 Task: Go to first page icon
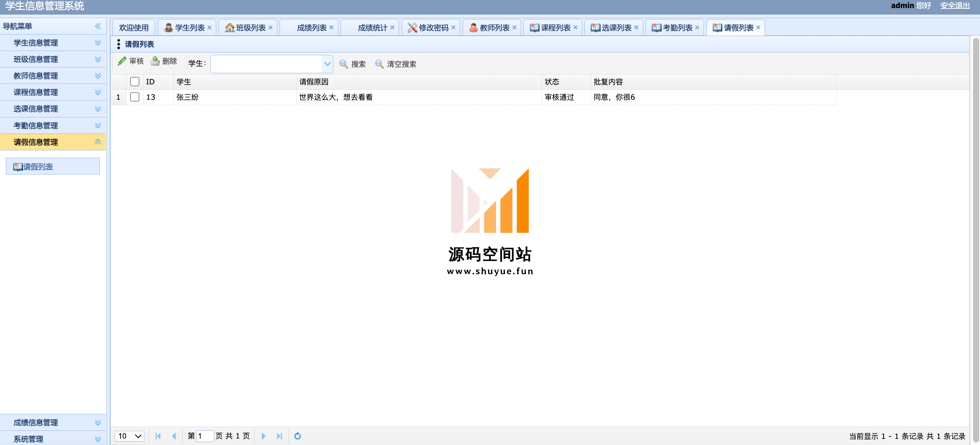pos(158,436)
